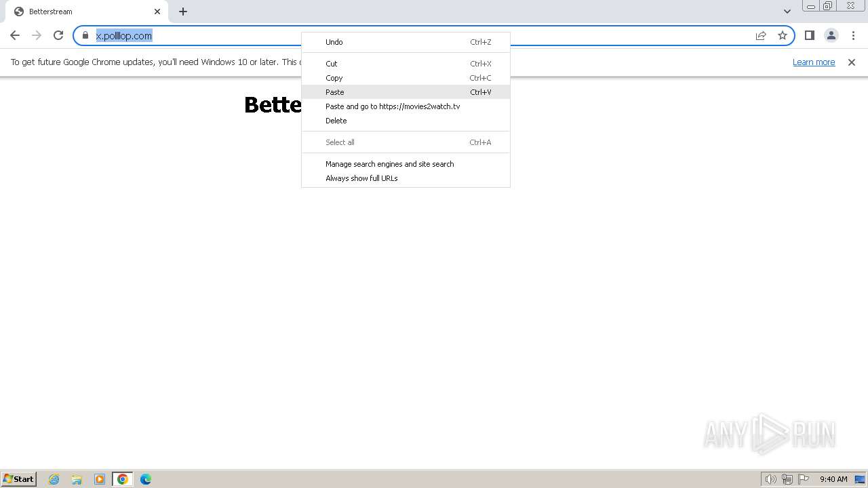Launch Microsoft Edge from taskbar

click(146, 479)
